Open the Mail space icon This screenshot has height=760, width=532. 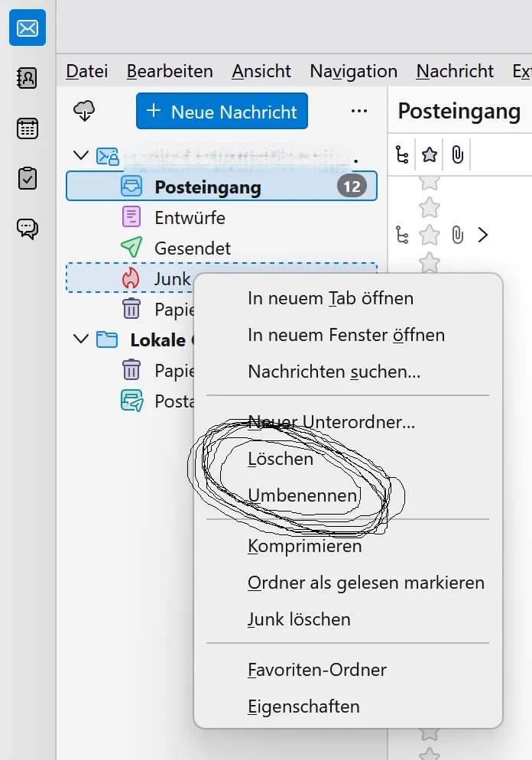tap(28, 28)
